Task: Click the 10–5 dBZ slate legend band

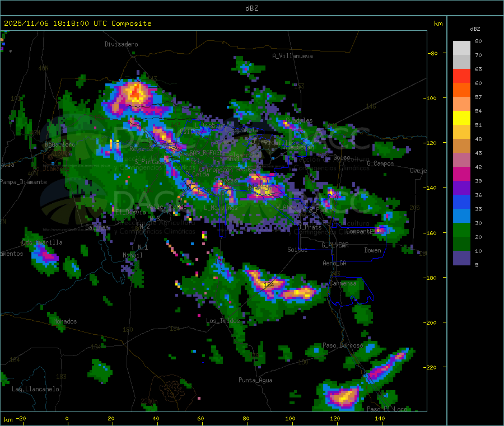Action: click(461, 258)
